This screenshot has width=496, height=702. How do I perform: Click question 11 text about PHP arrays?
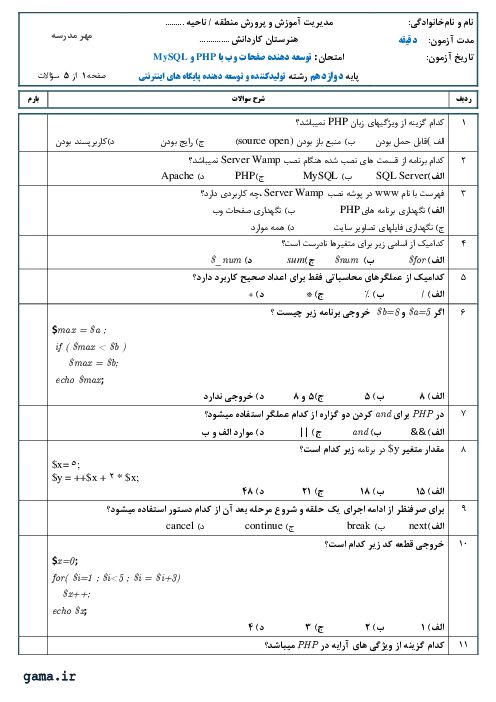[x=355, y=645]
